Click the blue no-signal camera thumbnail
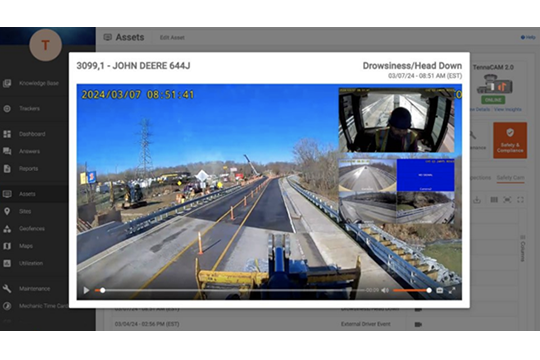Screen dimensions: 540x360 pyautogui.click(x=426, y=175)
